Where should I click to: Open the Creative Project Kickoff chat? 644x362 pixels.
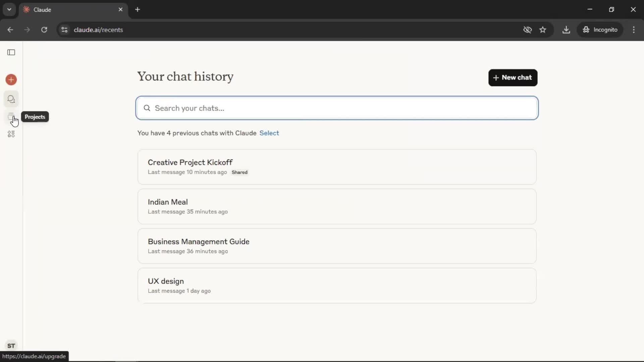tap(337, 167)
